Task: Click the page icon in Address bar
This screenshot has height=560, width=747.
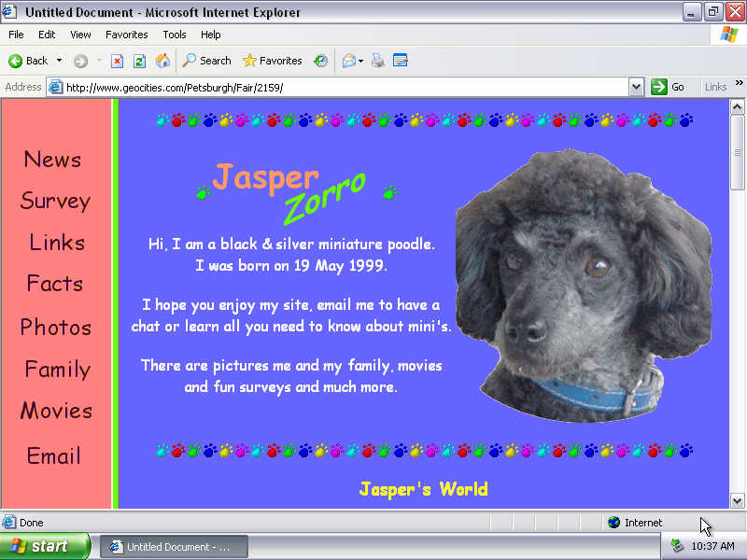Action: (56, 87)
